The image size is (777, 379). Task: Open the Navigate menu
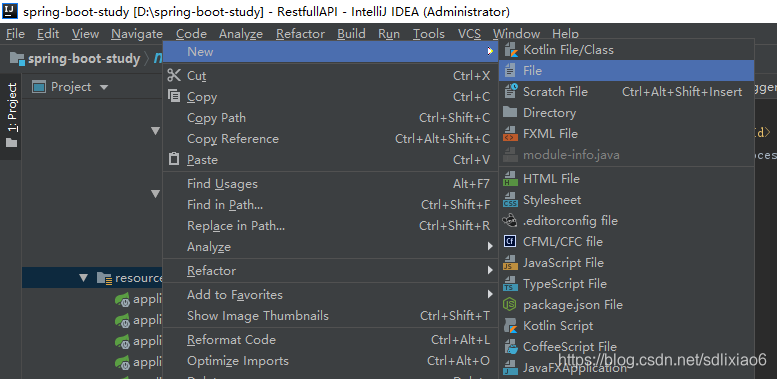pos(137,34)
